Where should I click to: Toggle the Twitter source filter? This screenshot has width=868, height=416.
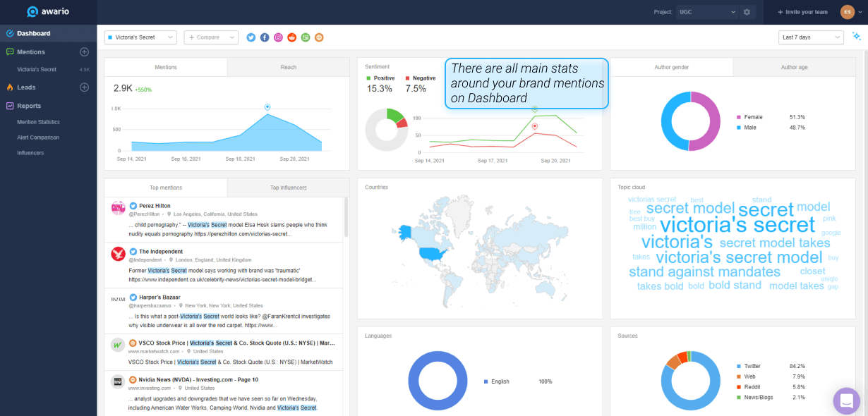tap(251, 37)
